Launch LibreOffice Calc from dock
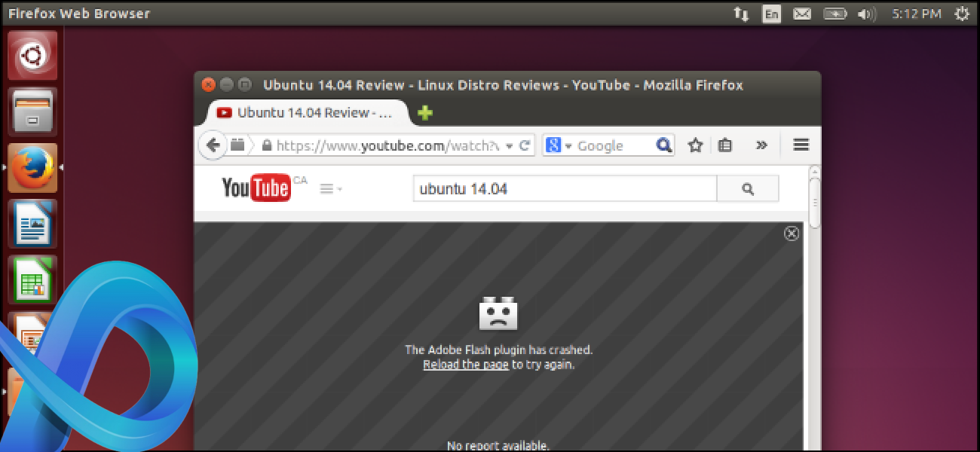 [32, 279]
